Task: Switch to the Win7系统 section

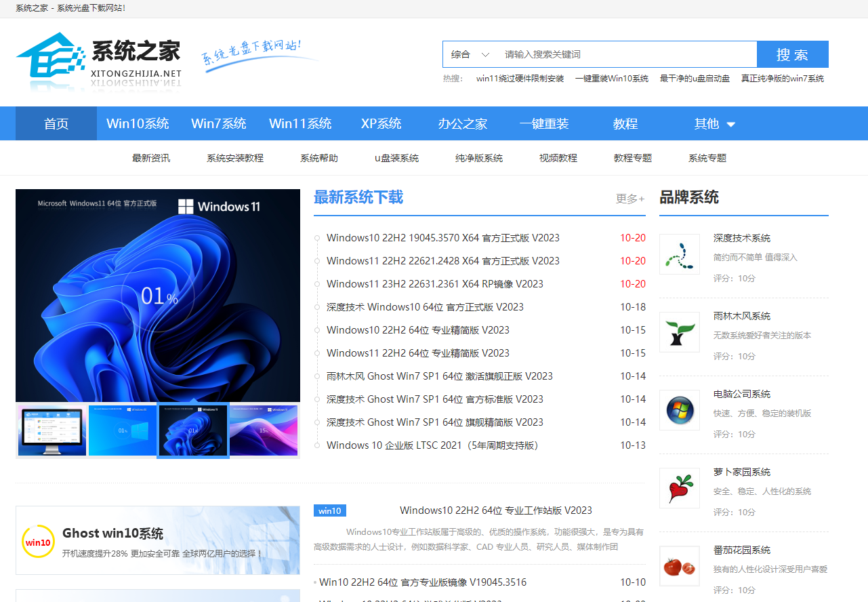Action: coord(218,123)
